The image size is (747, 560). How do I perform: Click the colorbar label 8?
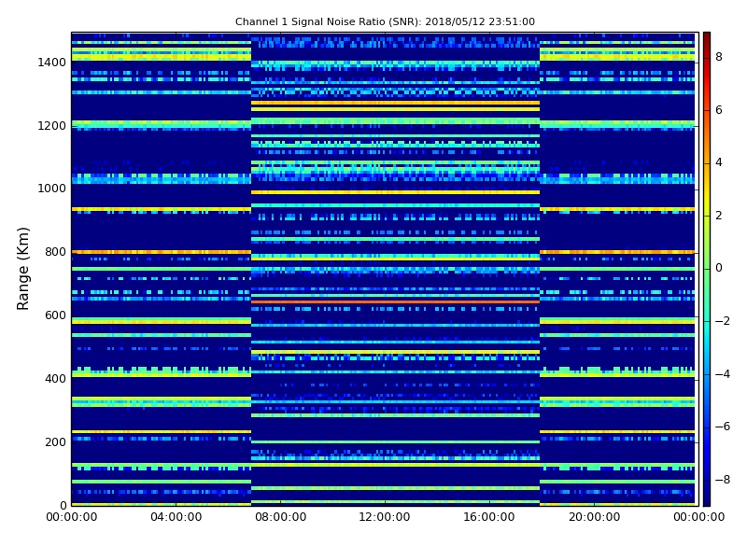coord(719,57)
